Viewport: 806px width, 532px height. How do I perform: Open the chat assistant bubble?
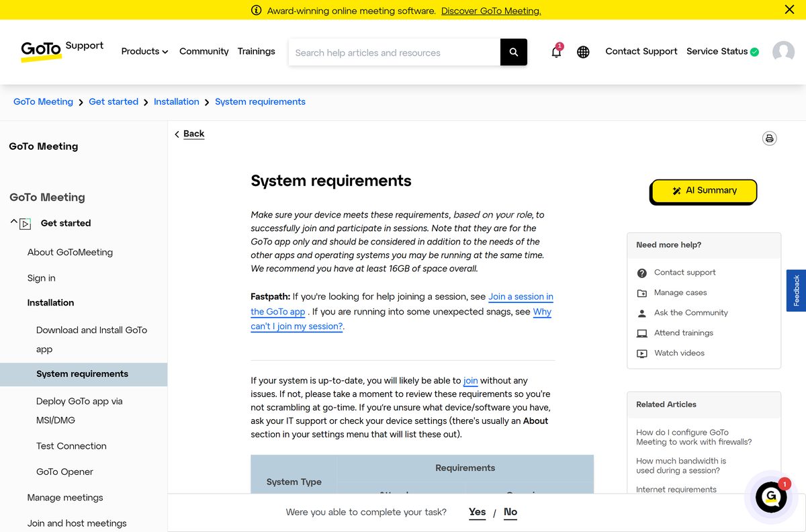tap(771, 498)
